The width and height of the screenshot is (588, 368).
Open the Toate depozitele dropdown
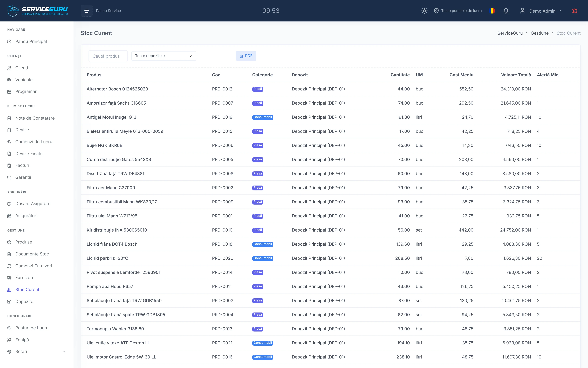click(164, 56)
